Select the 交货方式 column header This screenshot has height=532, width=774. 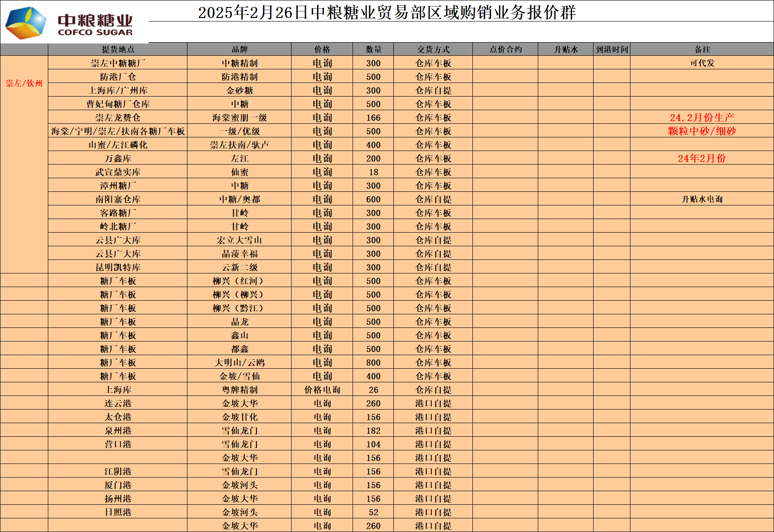[433, 49]
